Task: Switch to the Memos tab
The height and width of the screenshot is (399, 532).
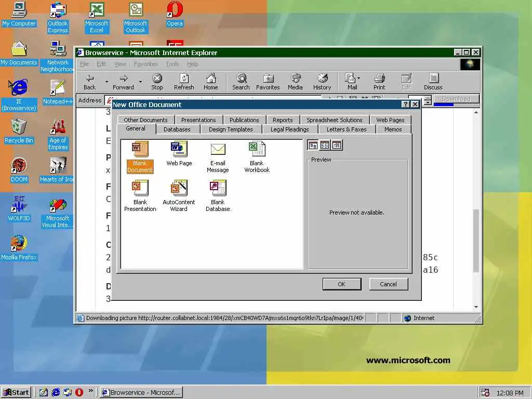Action: (x=393, y=129)
